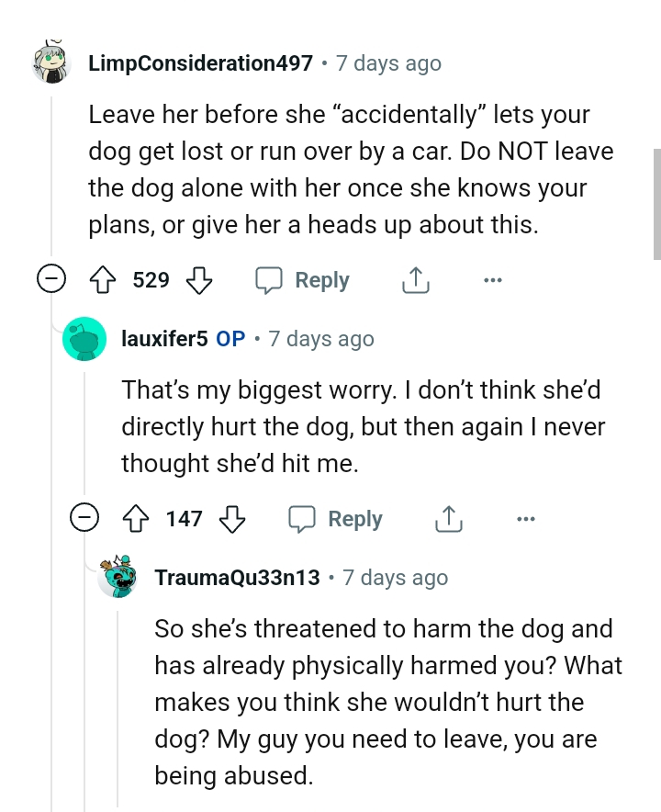Click LimpConsideration497's profile avatar

[50, 62]
